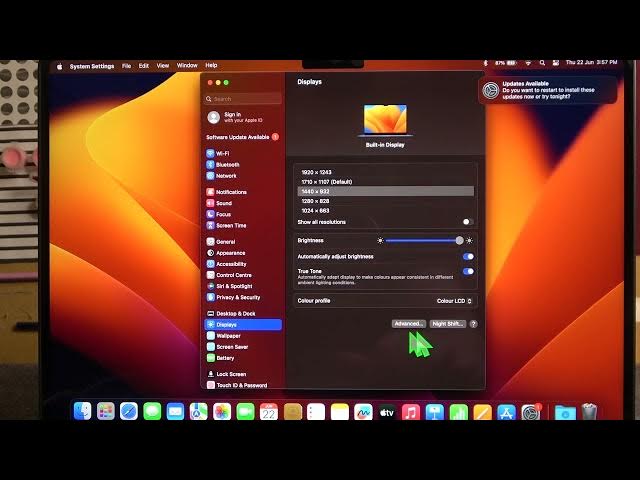This screenshot has width=640, height=480.
Task: Click the Advanced... button
Action: [409, 324]
